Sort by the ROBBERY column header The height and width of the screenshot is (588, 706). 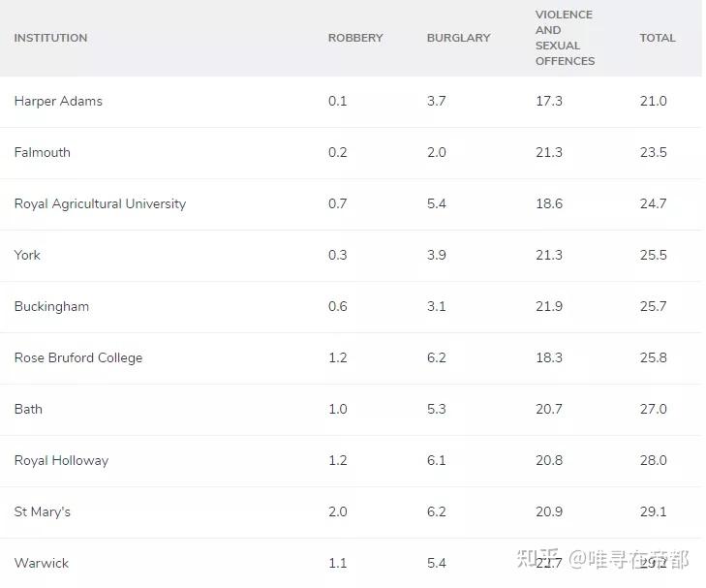click(x=355, y=38)
